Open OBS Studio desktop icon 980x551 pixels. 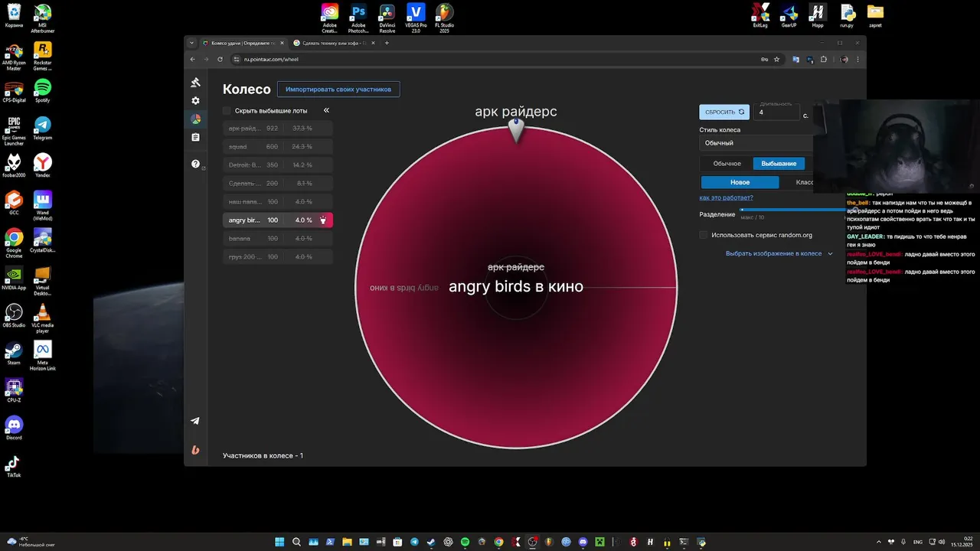coord(14,315)
